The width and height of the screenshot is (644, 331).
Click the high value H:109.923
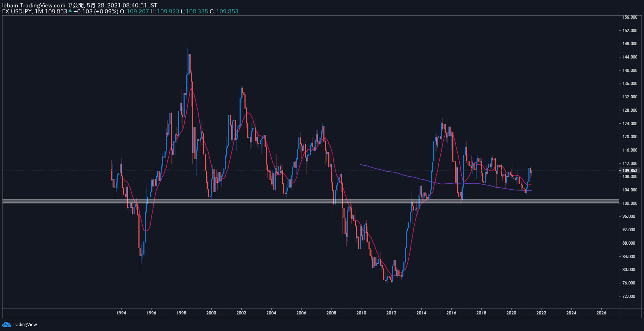tap(165, 11)
